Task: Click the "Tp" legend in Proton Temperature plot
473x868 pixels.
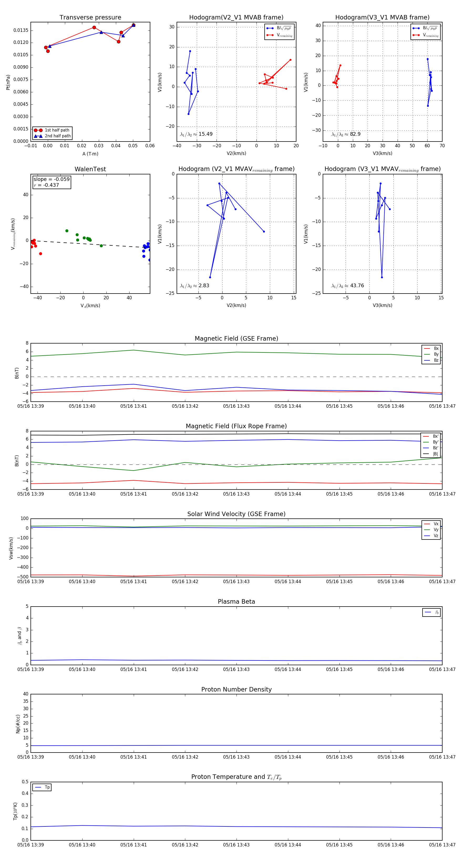Action: pyautogui.click(x=42, y=788)
